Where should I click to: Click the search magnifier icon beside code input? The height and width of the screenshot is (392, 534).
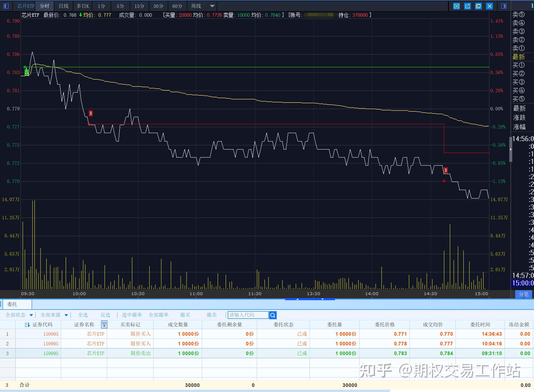pos(273,315)
